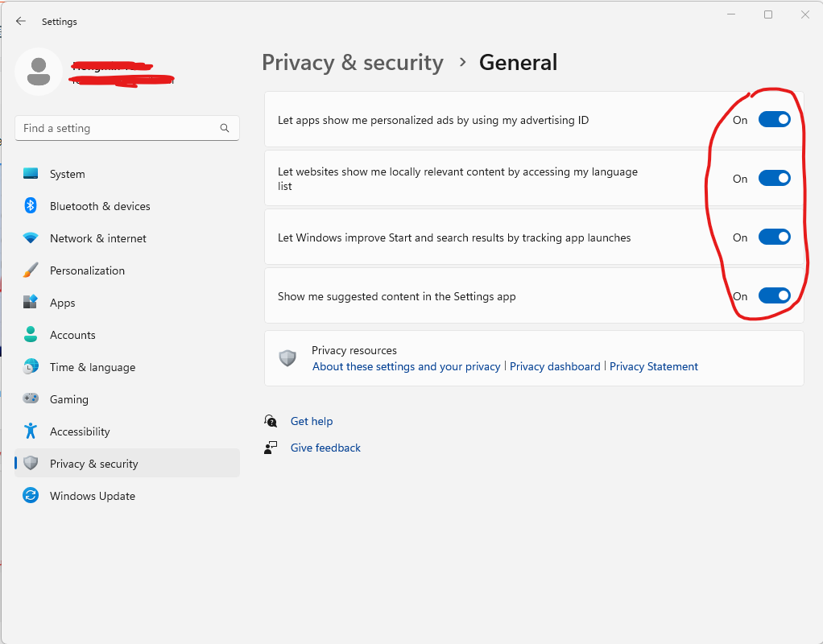The image size is (823, 644).
Task: Open Accessibility settings
Action: pos(127,431)
